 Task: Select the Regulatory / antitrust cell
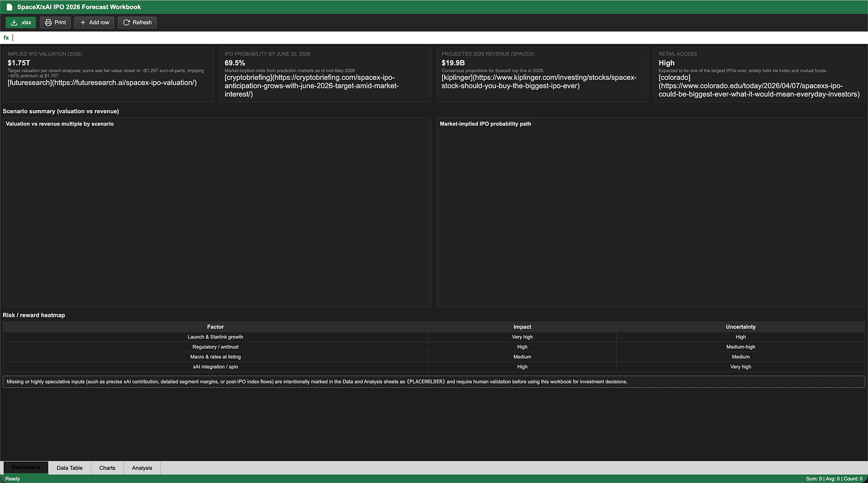(x=215, y=347)
